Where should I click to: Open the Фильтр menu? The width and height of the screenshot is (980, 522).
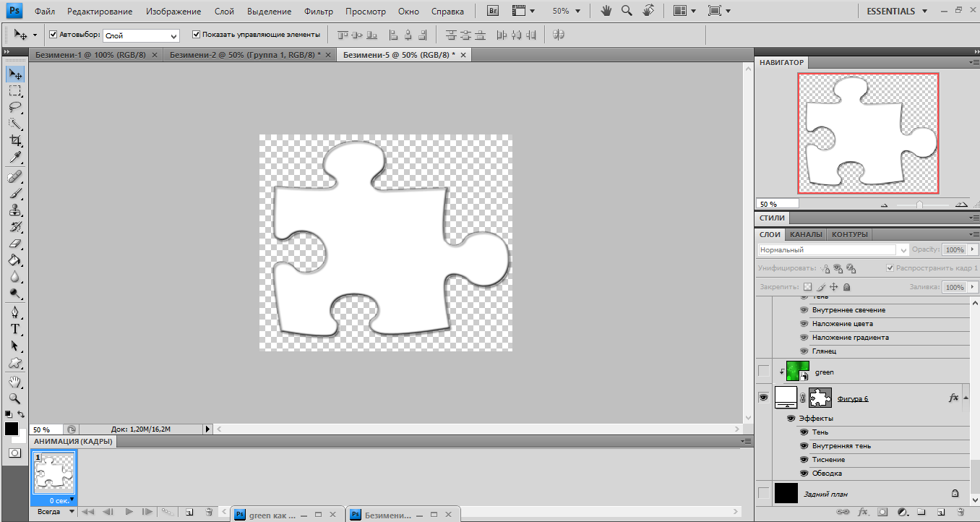tap(319, 12)
